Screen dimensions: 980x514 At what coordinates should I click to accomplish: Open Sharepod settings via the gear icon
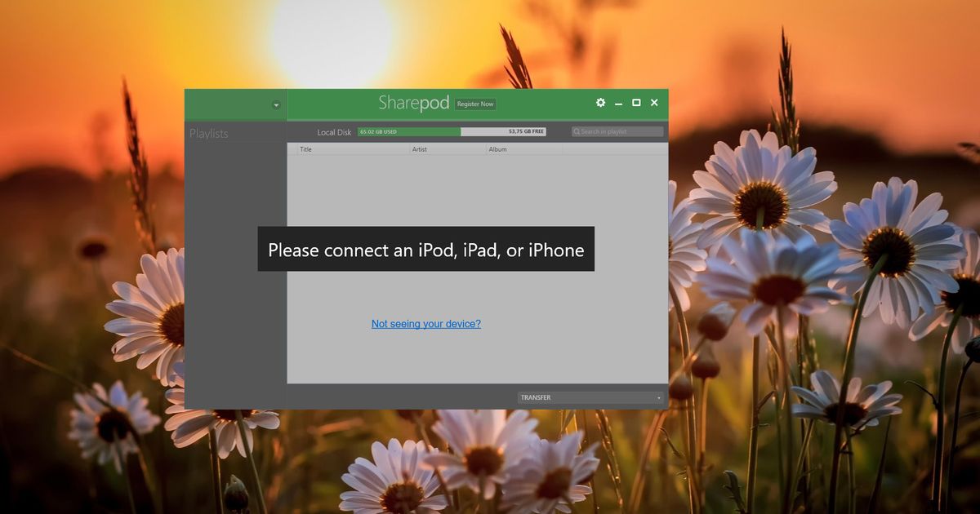click(x=600, y=103)
